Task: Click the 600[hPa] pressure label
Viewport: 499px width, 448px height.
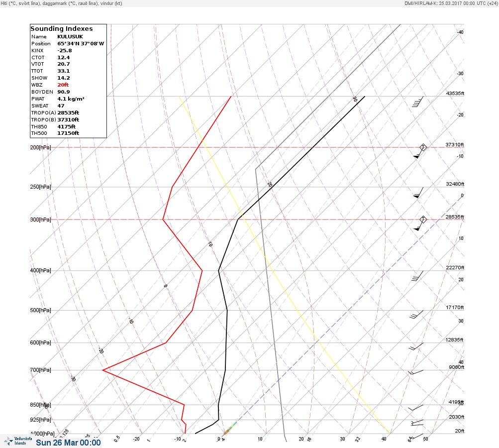Action: pos(40,342)
